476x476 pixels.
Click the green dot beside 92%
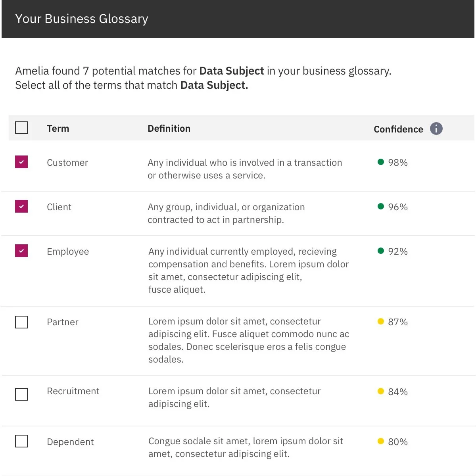pos(381,251)
